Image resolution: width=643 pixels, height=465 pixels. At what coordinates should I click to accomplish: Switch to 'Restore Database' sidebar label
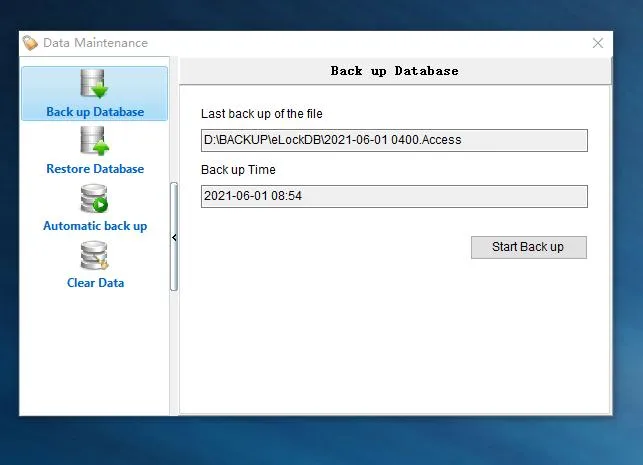tap(95, 169)
